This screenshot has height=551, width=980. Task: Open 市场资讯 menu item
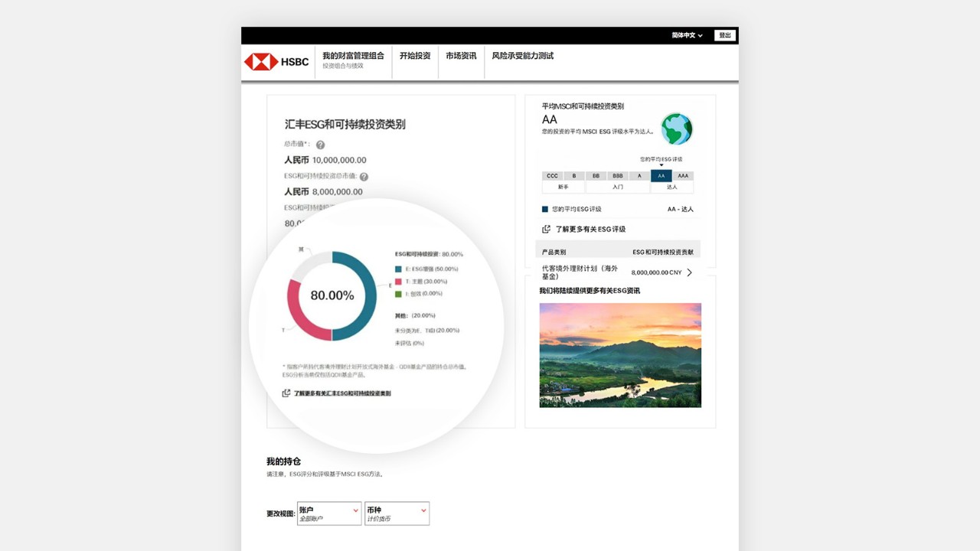tap(461, 56)
